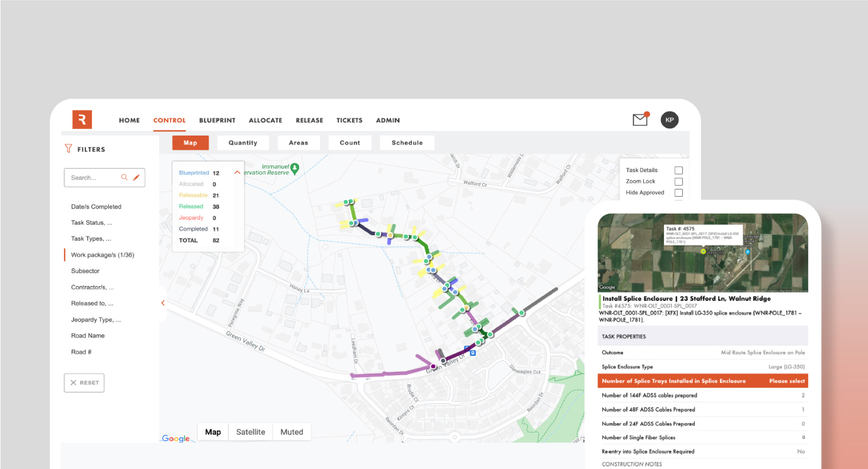Image resolution: width=868 pixels, height=469 pixels.
Task: Click Allocated status in legend
Action: [191, 184]
